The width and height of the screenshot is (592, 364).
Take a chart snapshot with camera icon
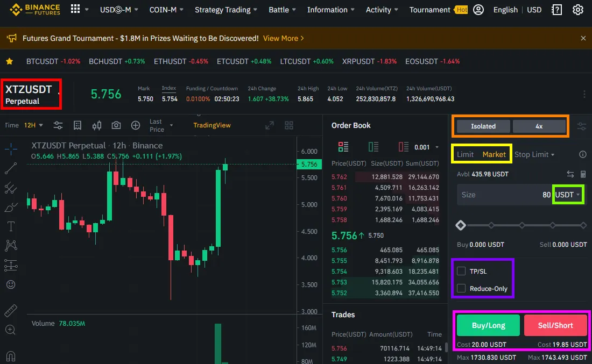click(116, 125)
